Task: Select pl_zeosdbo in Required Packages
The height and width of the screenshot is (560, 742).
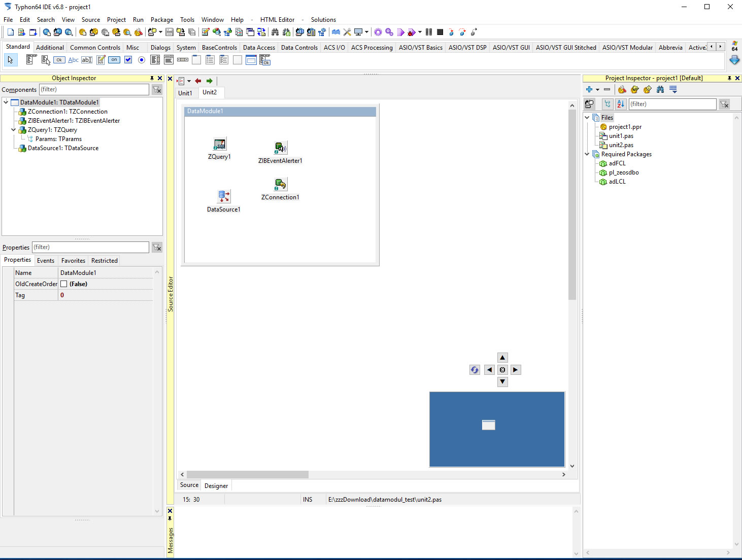Action: coord(624,172)
